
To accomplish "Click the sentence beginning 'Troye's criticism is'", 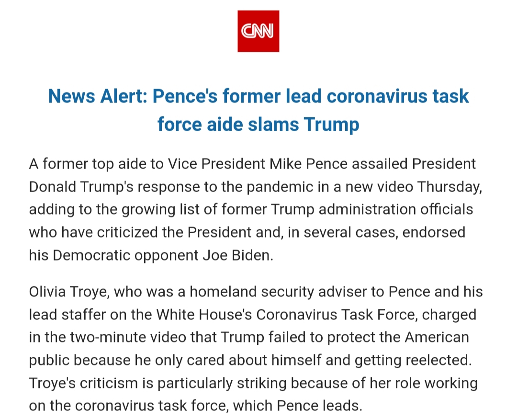I will coord(253,395).
